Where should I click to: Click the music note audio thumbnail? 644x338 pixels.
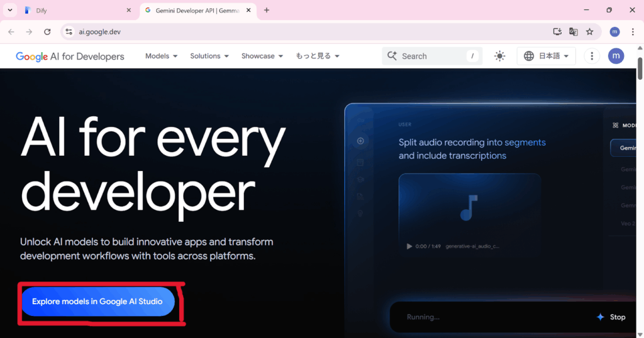(x=469, y=207)
